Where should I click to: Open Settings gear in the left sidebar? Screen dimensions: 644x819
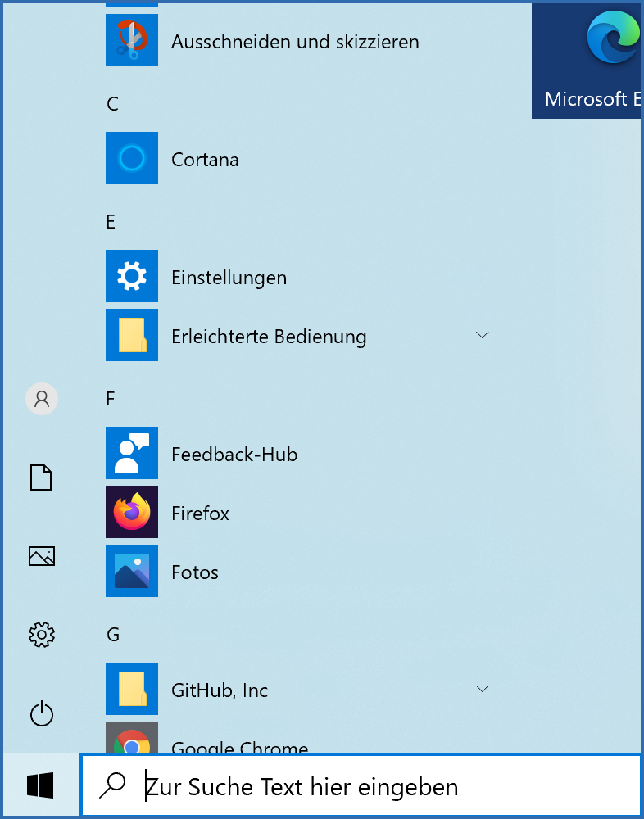(42, 634)
